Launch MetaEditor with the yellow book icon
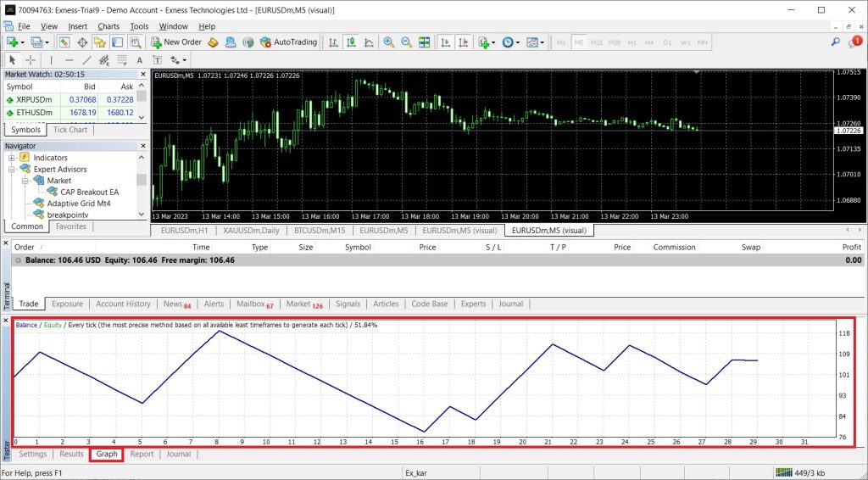This screenshot has height=480, width=868. (x=213, y=42)
